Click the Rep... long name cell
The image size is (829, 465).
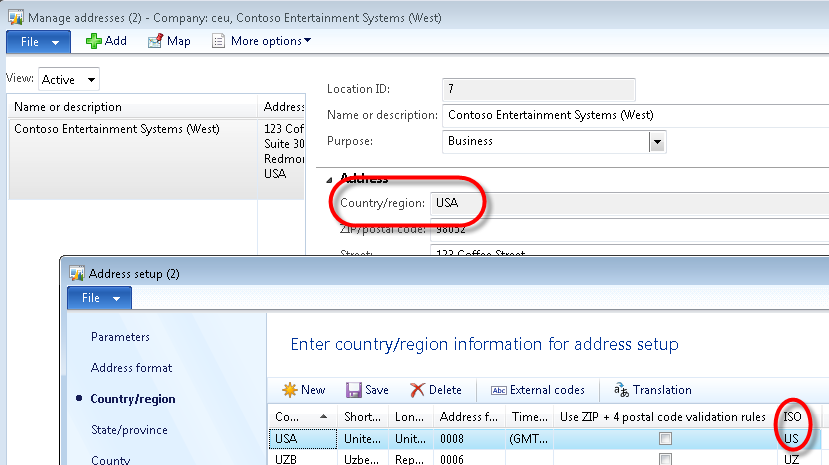[410, 459]
